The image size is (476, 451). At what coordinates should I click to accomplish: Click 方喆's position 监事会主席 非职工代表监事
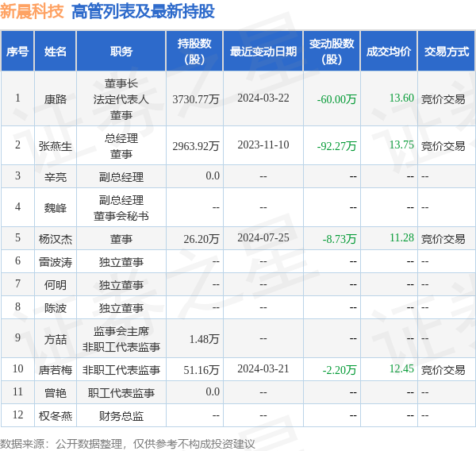tap(121, 339)
